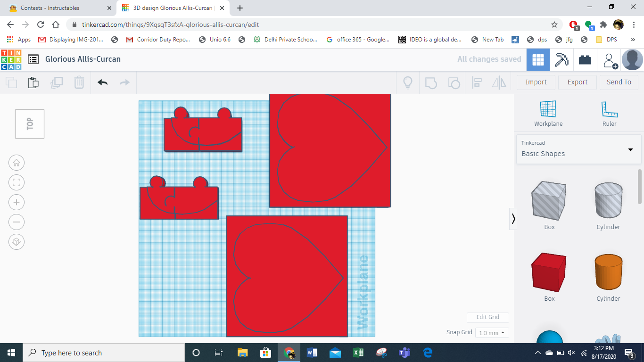This screenshot has height=362, width=644.
Task: Open the Delhi Private School bookmark
Action: [285, 40]
